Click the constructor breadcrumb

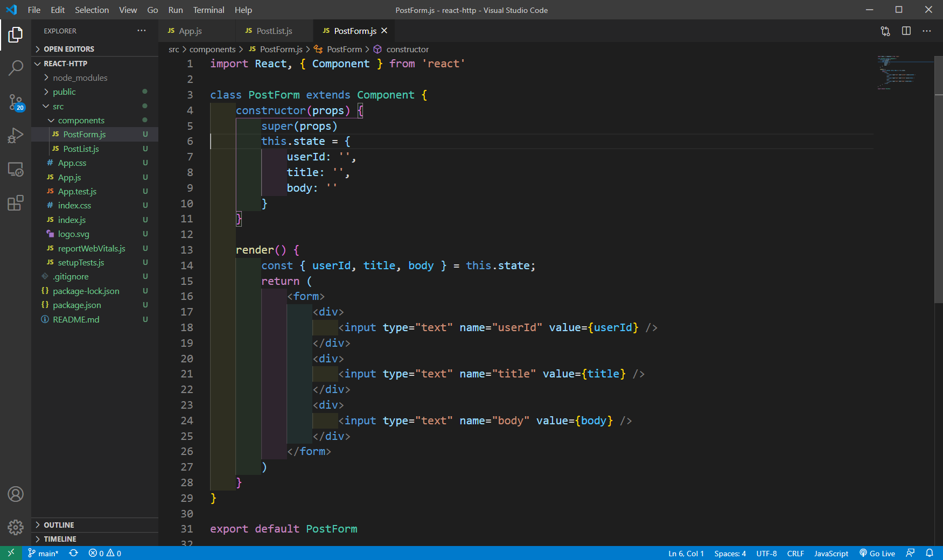click(401, 49)
